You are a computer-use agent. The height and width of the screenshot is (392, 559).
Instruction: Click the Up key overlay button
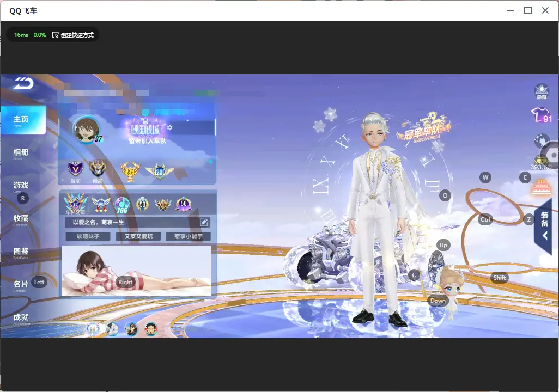(x=443, y=245)
